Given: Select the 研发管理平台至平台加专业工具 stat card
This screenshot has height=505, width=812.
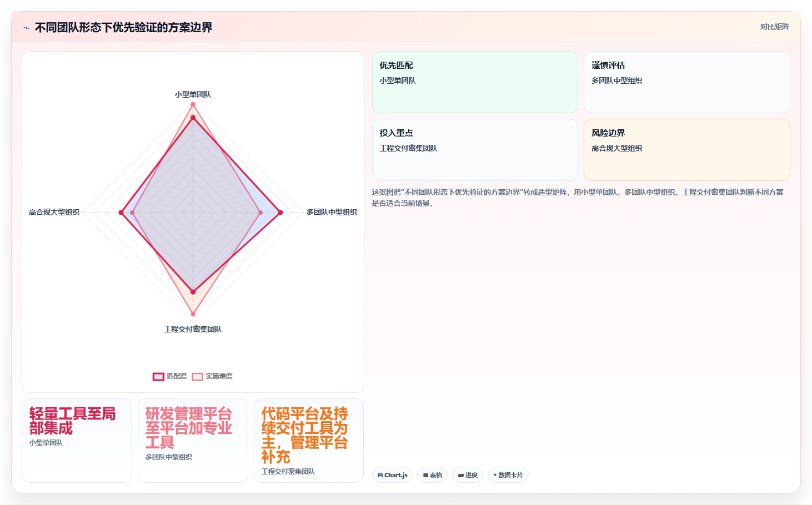Looking at the screenshot, I should click(x=193, y=441).
